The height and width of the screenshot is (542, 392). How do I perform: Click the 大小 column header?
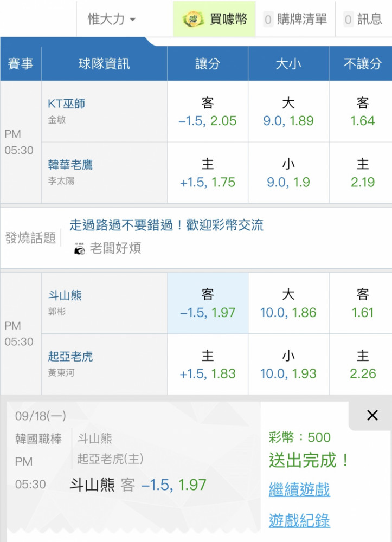[288, 64]
